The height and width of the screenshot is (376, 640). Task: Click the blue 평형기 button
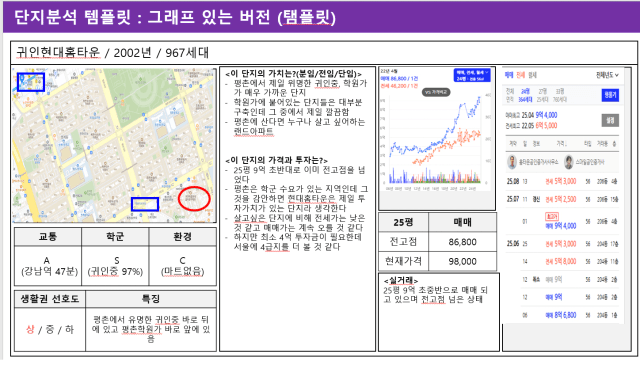[610, 95]
